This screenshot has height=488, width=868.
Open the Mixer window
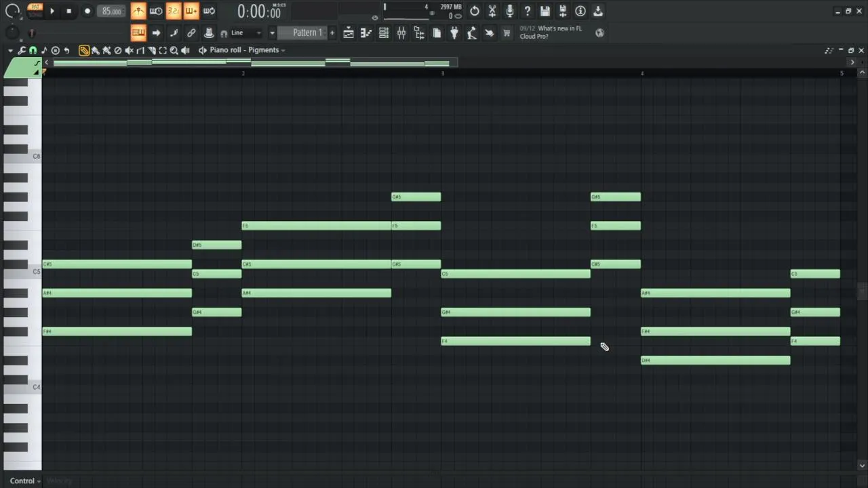pos(401,33)
